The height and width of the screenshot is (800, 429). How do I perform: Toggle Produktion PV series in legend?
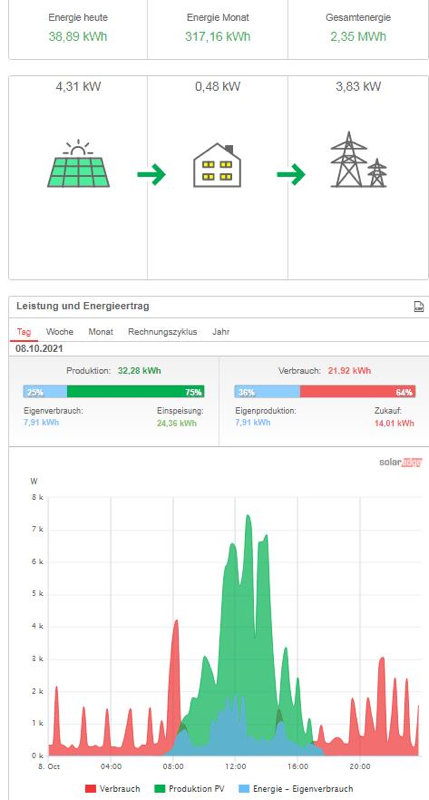[x=191, y=789]
